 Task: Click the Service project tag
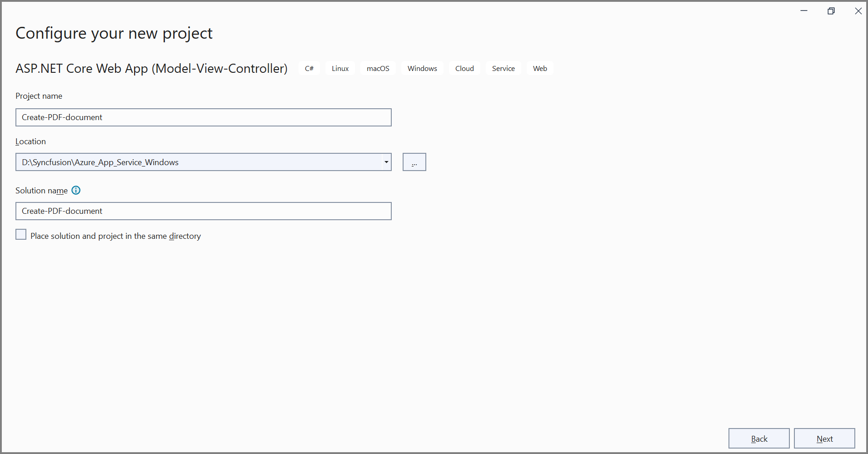click(x=503, y=68)
